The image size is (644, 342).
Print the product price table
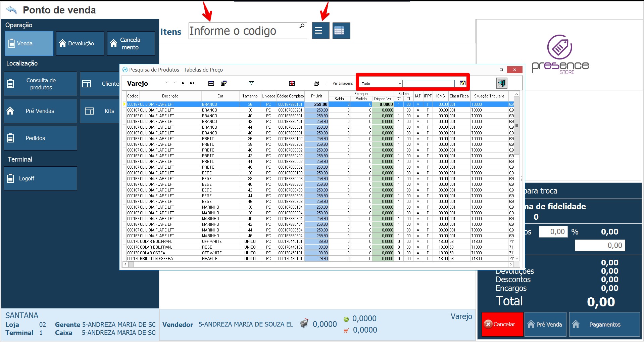click(x=316, y=83)
